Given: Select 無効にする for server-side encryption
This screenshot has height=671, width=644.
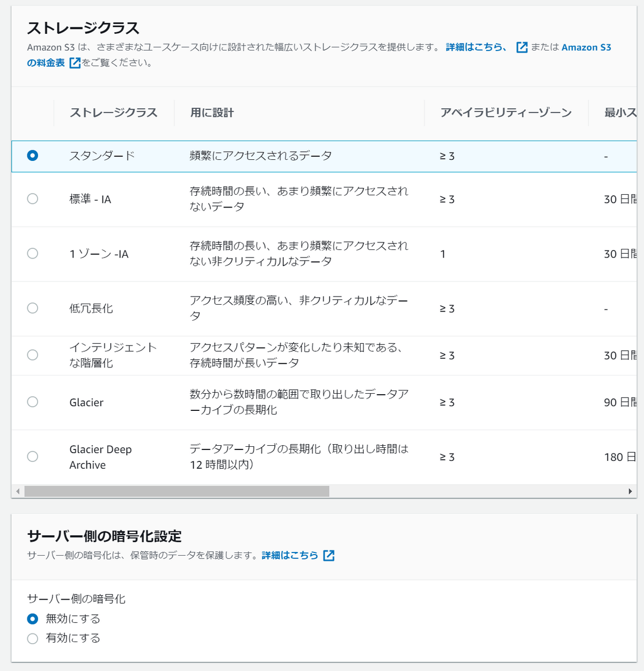Looking at the screenshot, I should [33, 619].
